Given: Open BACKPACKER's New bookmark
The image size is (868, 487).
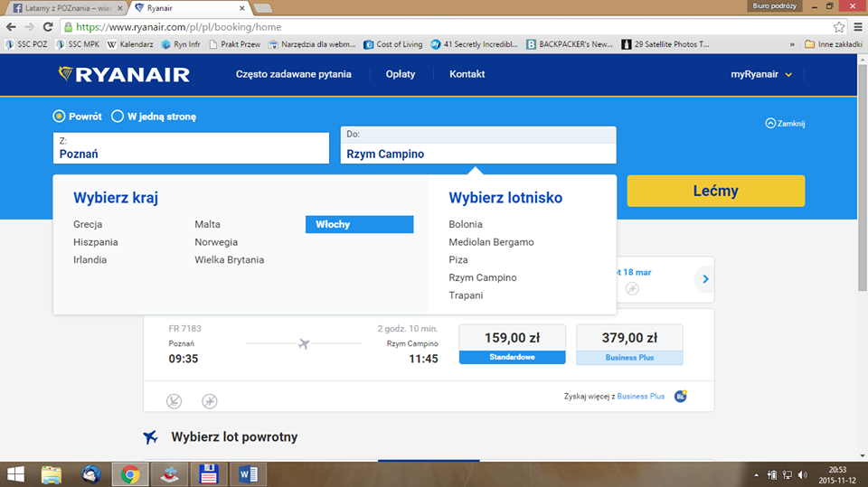Looking at the screenshot, I should tap(570, 44).
